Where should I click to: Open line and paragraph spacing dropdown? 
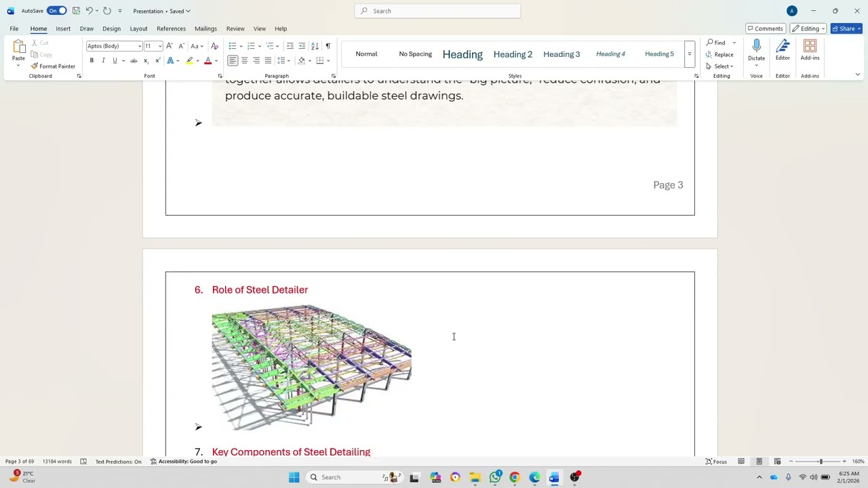(x=283, y=61)
